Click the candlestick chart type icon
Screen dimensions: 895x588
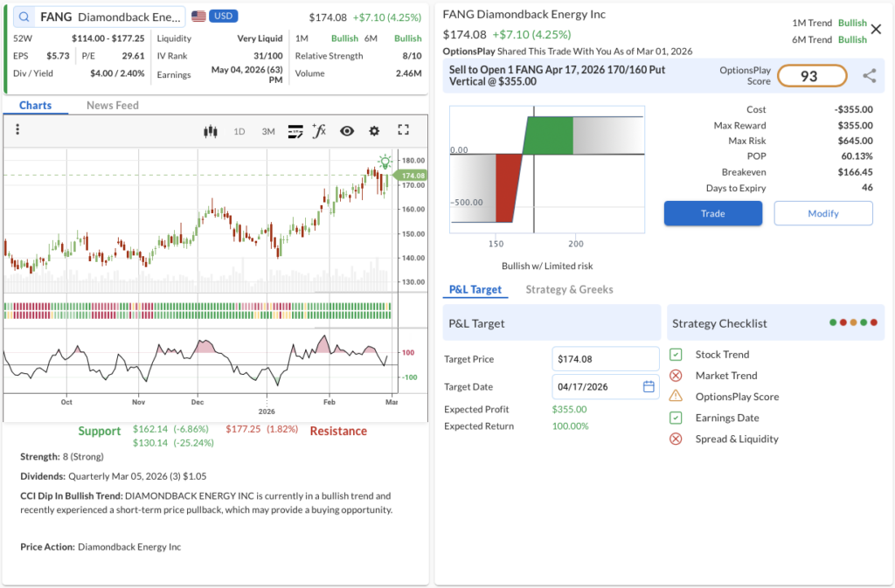tap(210, 131)
